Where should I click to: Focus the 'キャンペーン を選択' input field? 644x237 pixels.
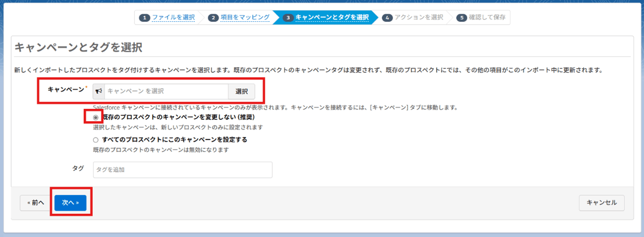coord(166,92)
